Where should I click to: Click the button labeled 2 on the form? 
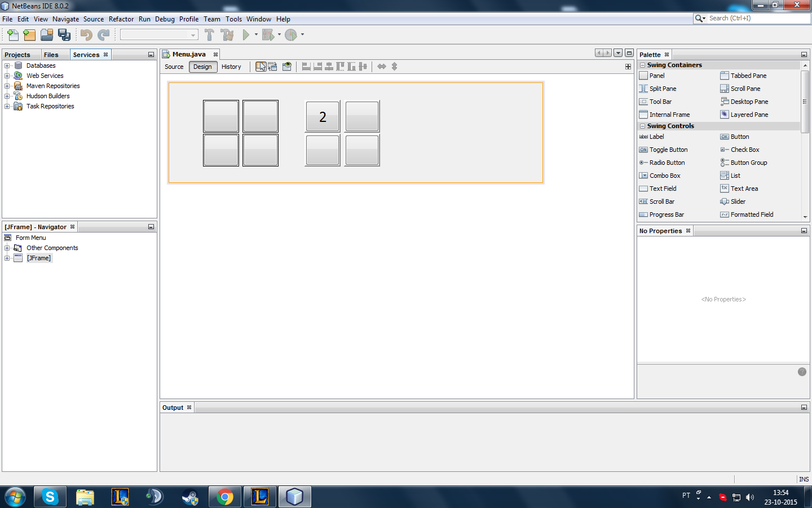pyautogui.click(x=323, y=117)
